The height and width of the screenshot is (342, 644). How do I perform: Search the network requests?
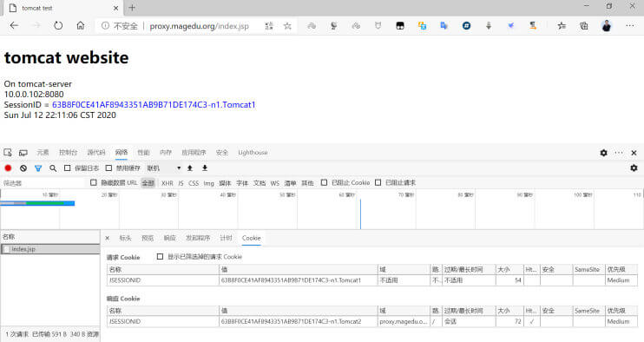[x=53, y=168]
